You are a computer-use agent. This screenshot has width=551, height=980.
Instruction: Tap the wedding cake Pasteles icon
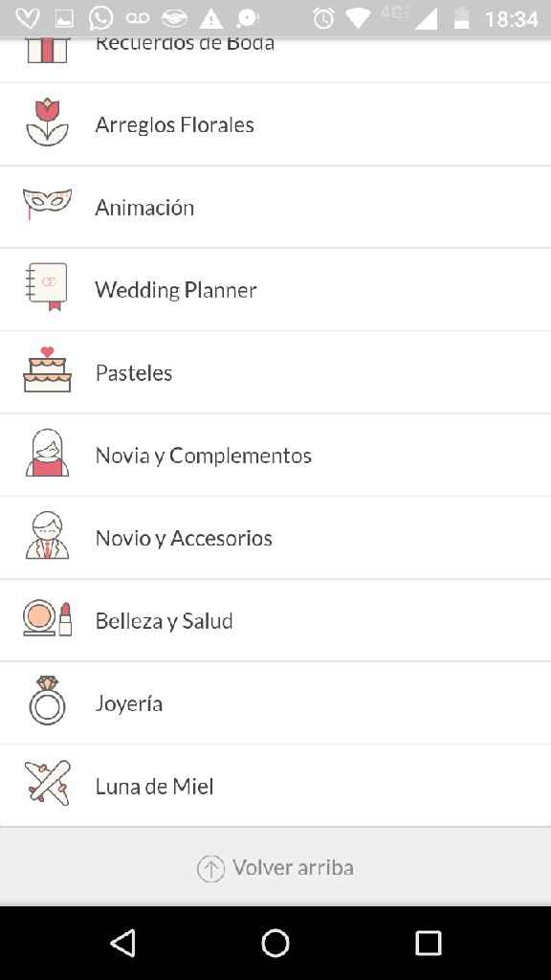[x=48, y=370]
